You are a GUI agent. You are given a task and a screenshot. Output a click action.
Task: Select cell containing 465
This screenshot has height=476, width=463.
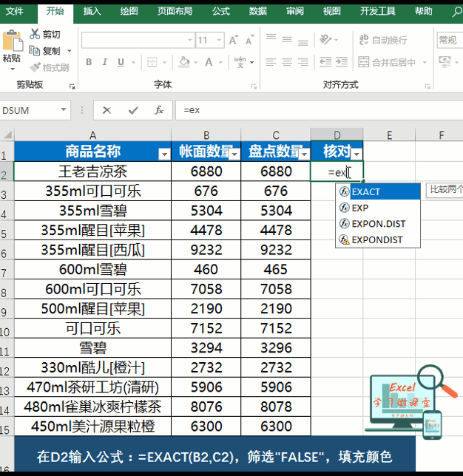point(276,269)
